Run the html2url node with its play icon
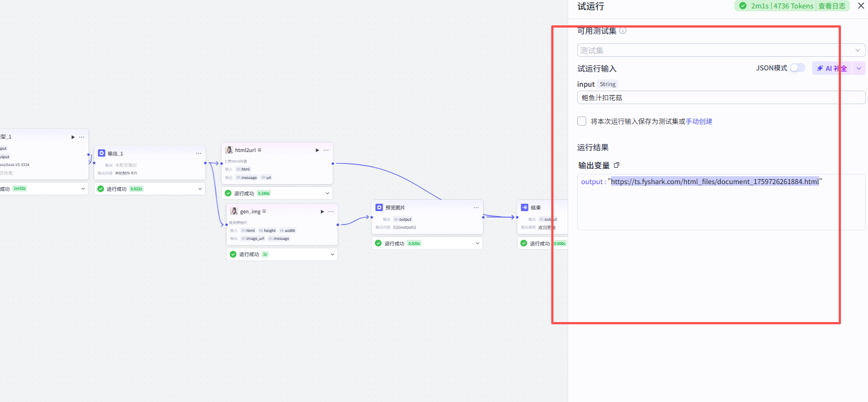The image size is (868, 402). click(317, 150)
